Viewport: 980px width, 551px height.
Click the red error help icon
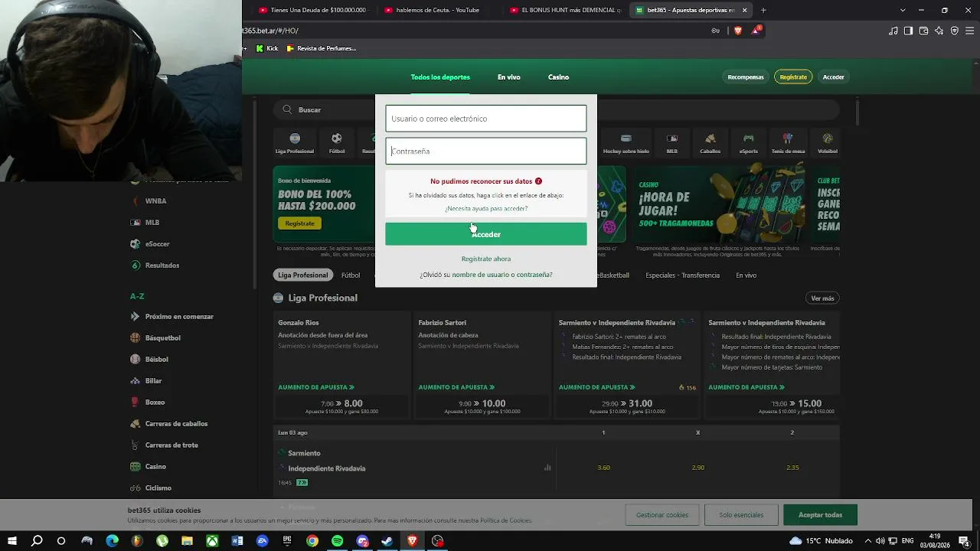click(x=538, y=181)
